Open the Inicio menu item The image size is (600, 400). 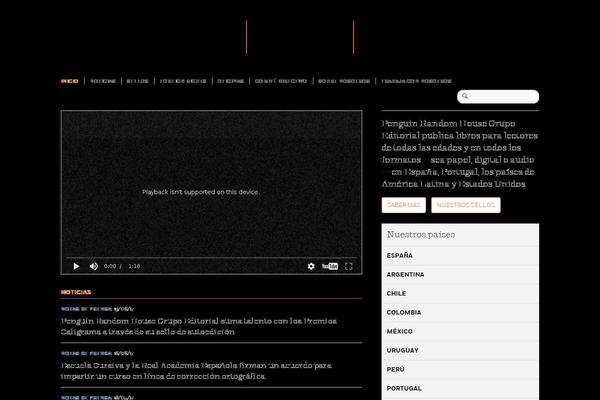pos(70,81)
